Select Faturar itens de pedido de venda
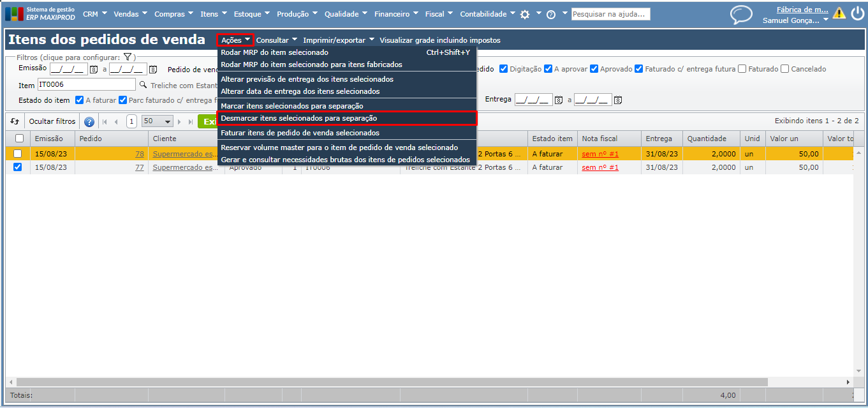 click(x=346, y=133)
